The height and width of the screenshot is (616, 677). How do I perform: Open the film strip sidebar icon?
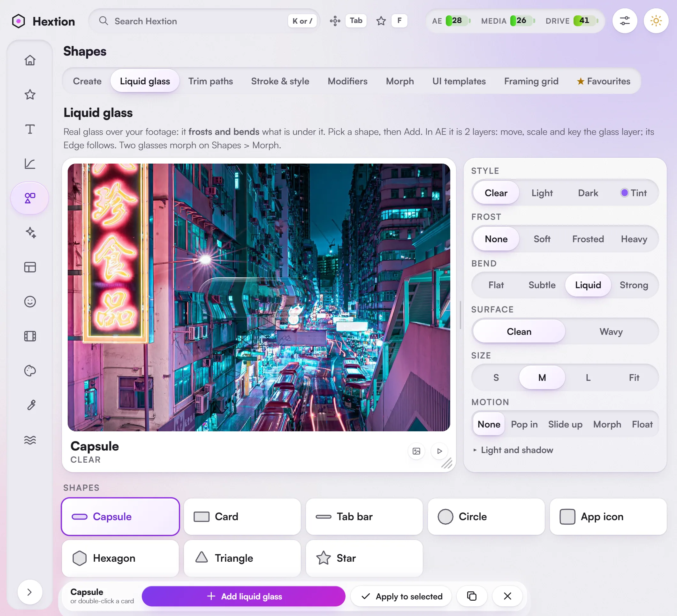click(30, 336)
